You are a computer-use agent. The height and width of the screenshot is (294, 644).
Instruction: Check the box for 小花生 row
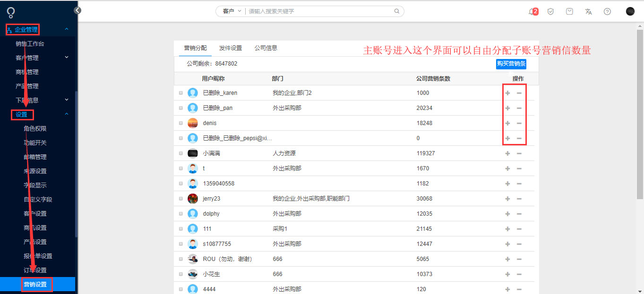tap(180, 274)
